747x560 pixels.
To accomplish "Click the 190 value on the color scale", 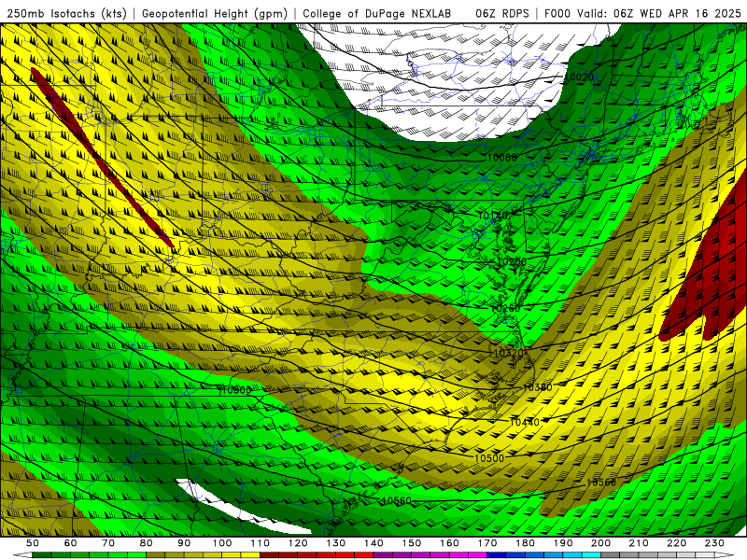I will [x=563, y=543].
